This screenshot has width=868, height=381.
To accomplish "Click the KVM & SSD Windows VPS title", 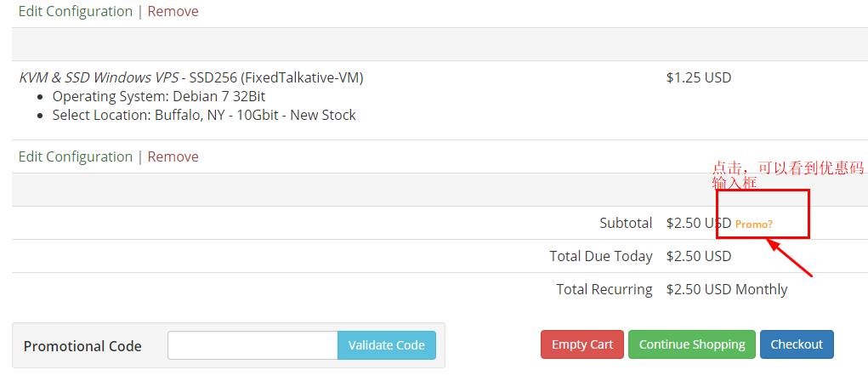I will point(99,77).
